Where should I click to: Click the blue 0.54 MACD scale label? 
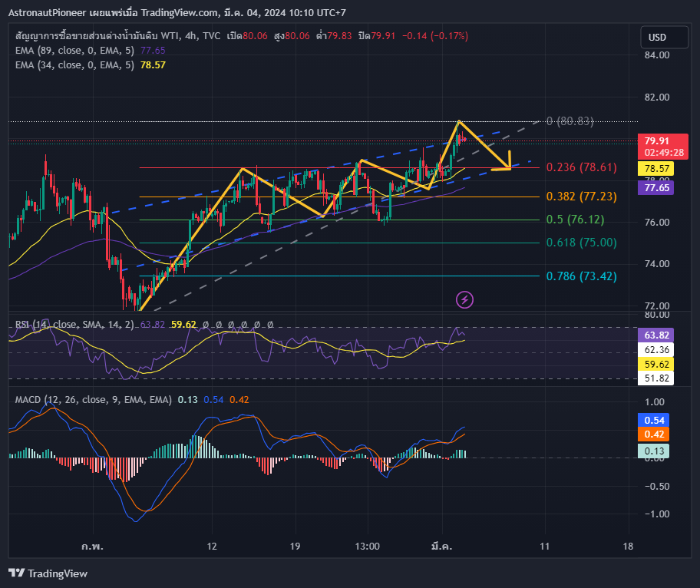coord(654,420)
